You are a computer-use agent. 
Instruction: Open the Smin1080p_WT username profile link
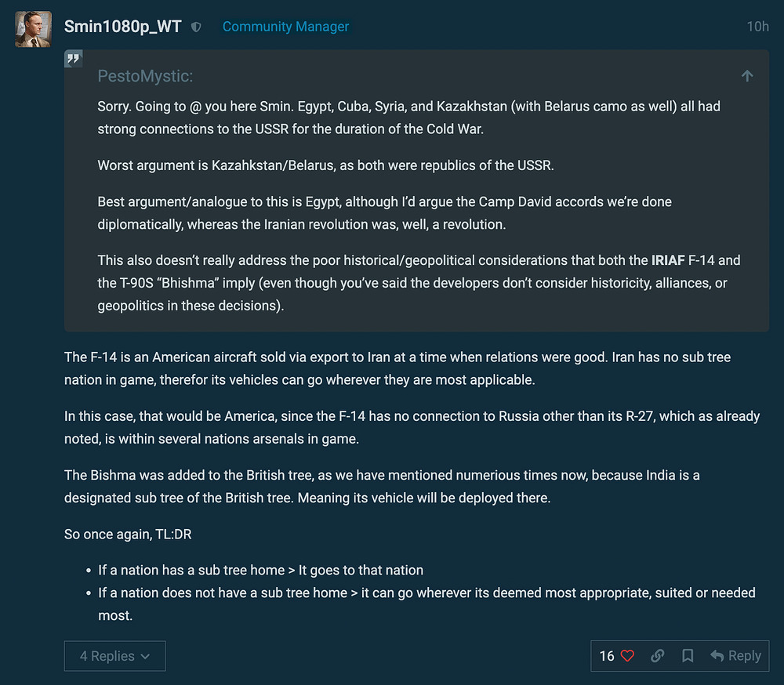tap(122, 27)
